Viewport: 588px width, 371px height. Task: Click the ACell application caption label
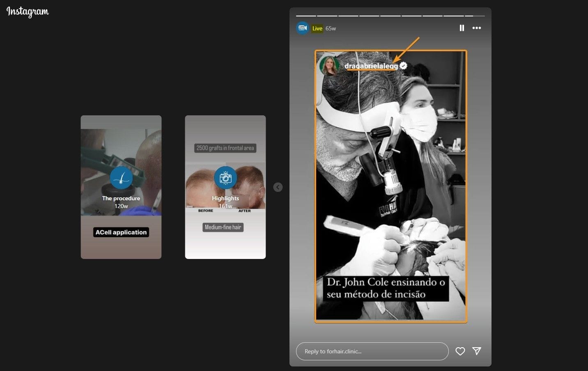coord(121,232)
